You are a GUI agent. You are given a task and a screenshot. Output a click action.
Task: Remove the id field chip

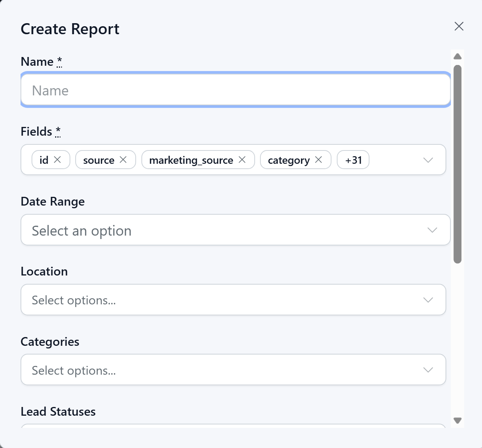tap(57, 160)
